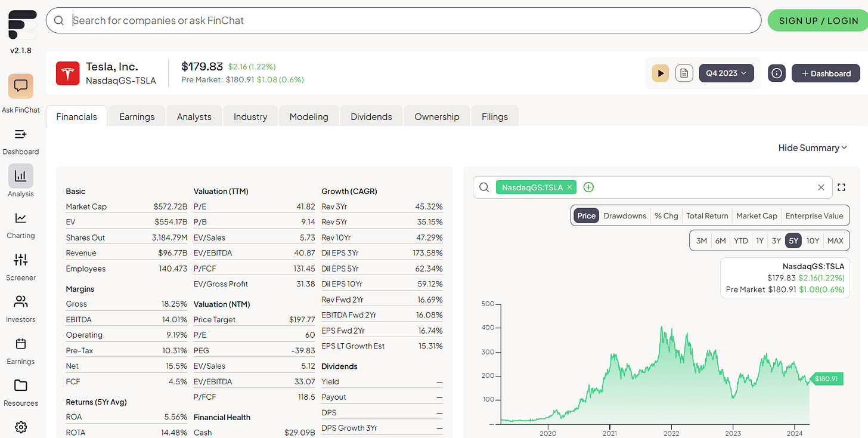Click the Price Target $197.77 row
The width and height of the screenshot is (868, 438).
255,320
